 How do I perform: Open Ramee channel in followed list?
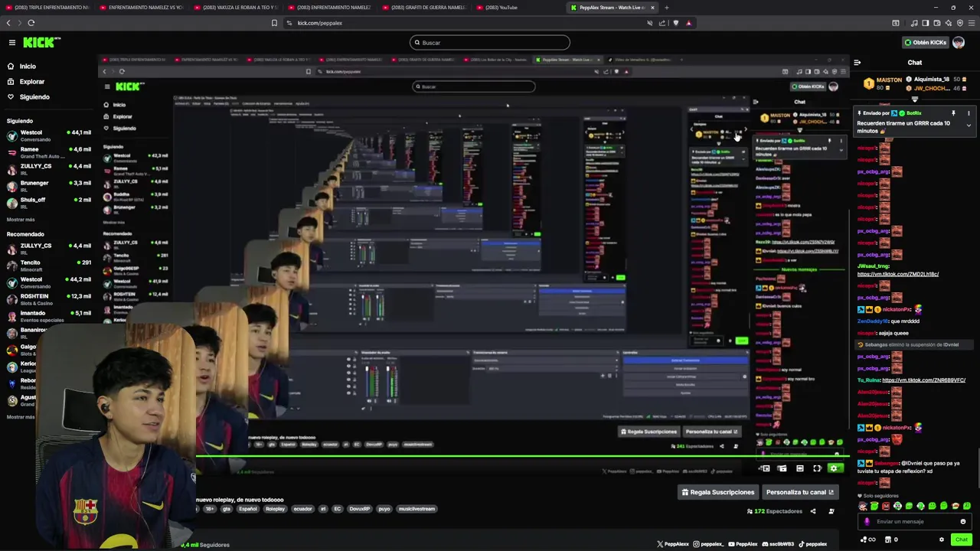tap(49, 152)
